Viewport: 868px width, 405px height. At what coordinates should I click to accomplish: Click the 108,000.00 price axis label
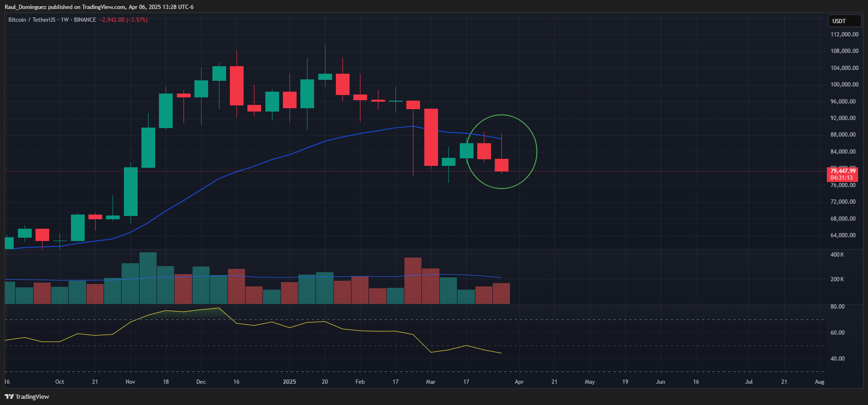click(844, 51)
